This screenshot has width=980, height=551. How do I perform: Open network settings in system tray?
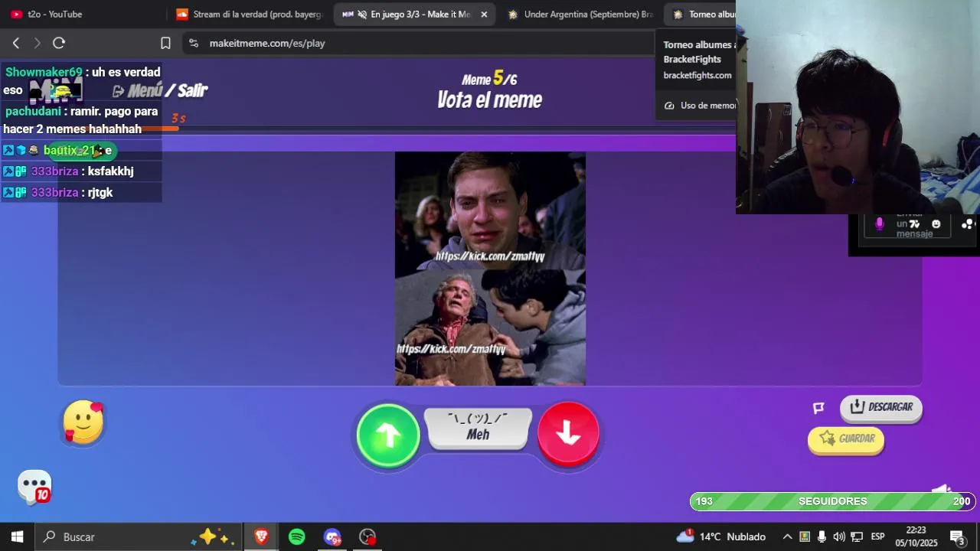pos(857,536)
